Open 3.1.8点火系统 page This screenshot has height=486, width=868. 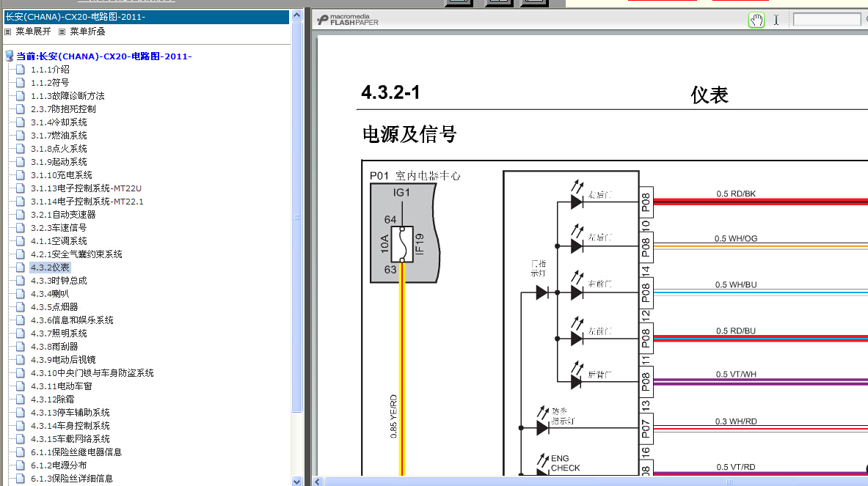pyautogui.click(x=59, y=149)
